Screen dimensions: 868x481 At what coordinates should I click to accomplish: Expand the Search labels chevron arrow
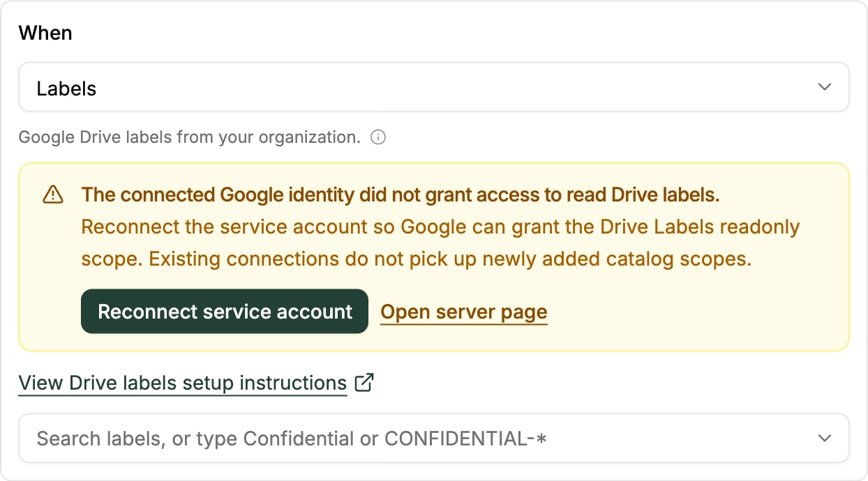pos(825,438)
